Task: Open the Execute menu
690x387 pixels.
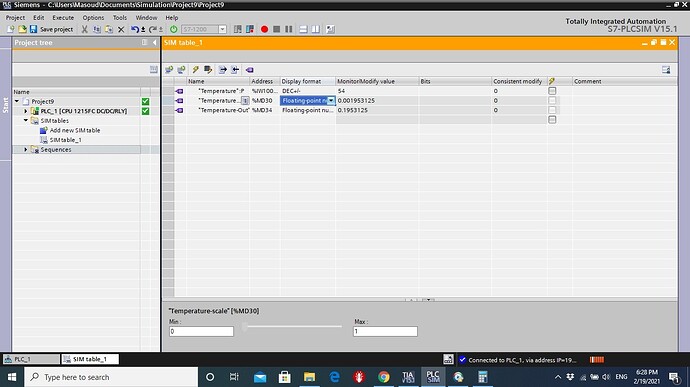Action: (x=63, y=18)
